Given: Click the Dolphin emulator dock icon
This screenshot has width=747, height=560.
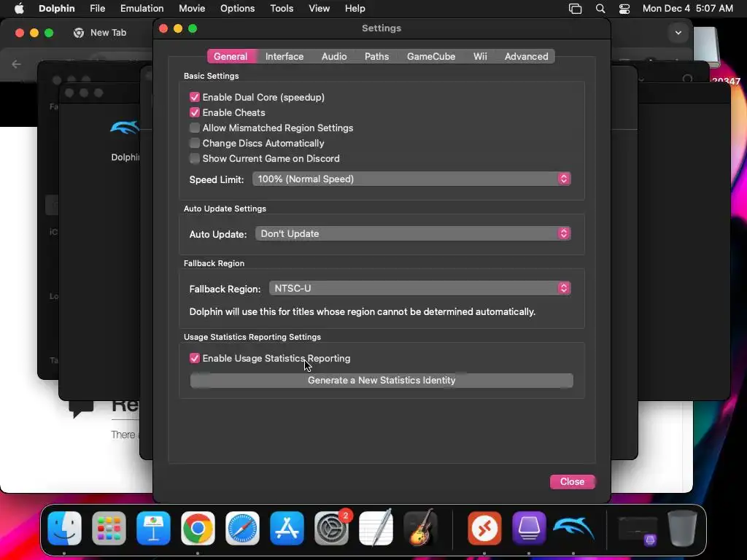Looking at the screenshot, I should tap(573, 528).
